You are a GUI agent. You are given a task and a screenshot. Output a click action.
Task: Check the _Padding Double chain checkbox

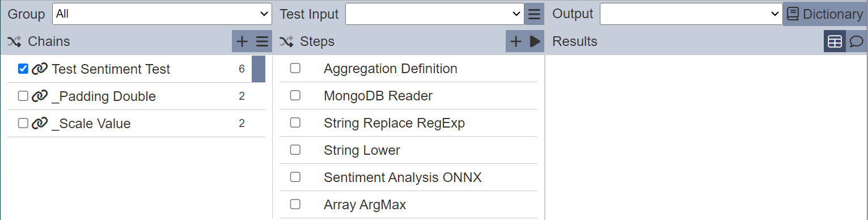23,96
